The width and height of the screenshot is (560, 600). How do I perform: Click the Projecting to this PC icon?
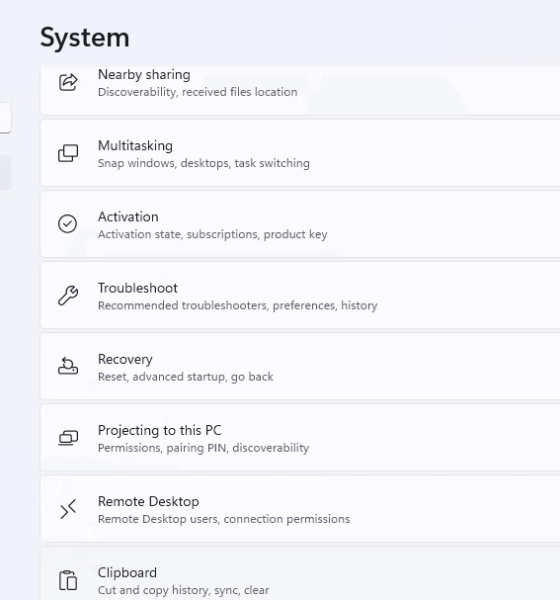(68, 437)
